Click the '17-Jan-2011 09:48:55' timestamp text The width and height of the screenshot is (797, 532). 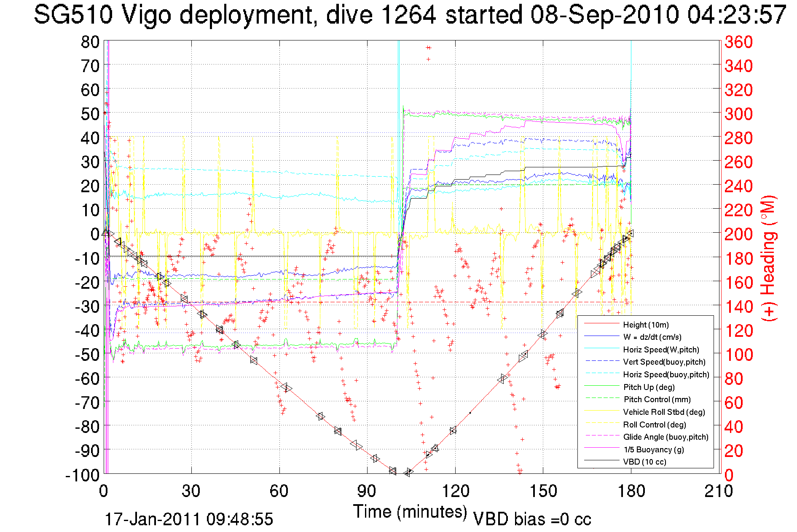tap(189, 519)
